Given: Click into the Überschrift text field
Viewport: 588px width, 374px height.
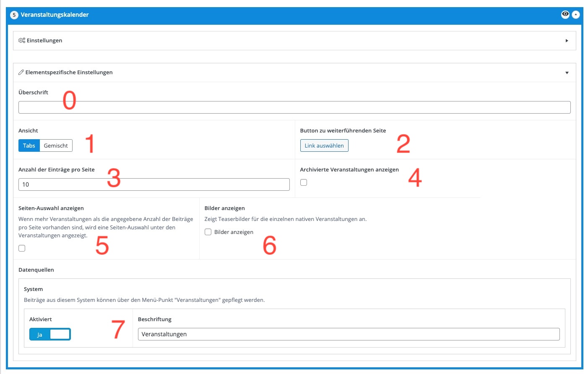Looking at the screenshot, I should [x=294, y=107].
